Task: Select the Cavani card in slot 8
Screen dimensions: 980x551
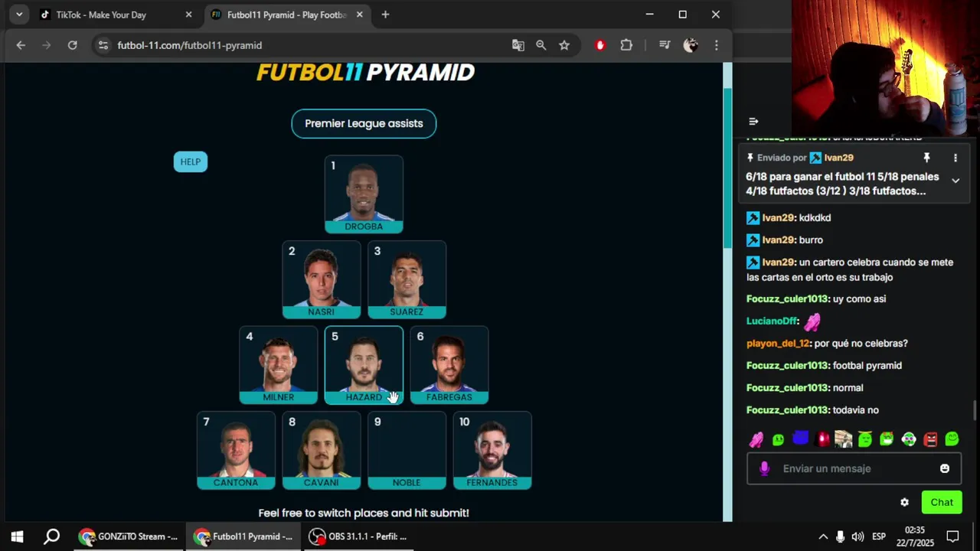Action: 321,451
